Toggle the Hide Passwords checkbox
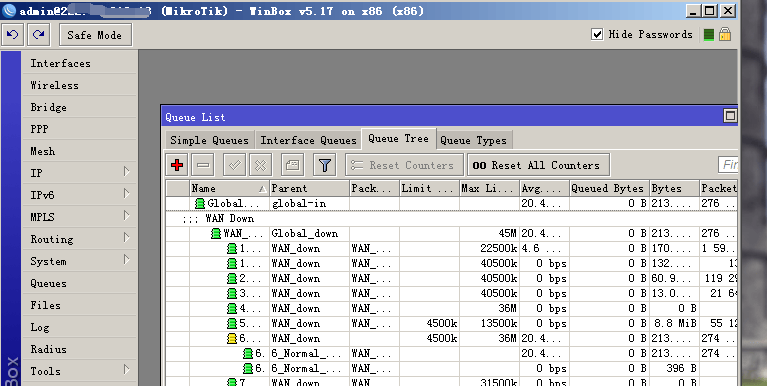Viewport: 767px width, 386px height. pos(597,34)
